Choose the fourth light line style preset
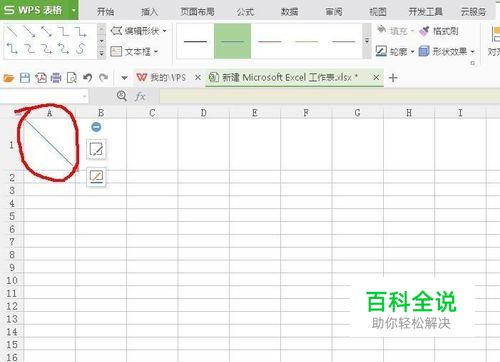Viewport: 500px width, 362px height. coord(307,41)
